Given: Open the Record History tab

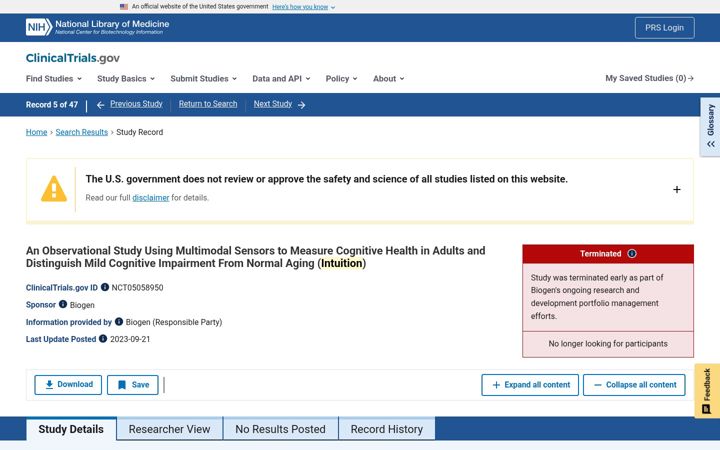Looking at the screenshot, I should pos(387,429).
